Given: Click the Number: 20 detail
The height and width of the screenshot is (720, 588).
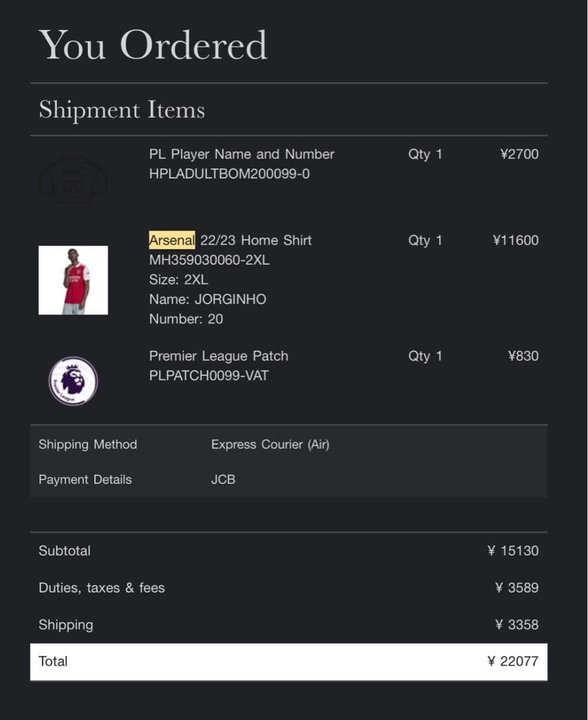Looking at the screenshot, I should 186,319.
